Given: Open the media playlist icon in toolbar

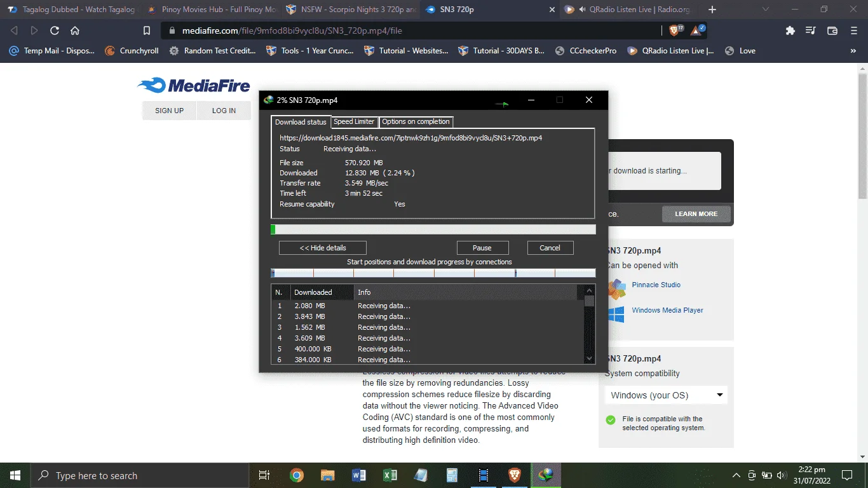Looking at the screenshot, I should 811,30.
